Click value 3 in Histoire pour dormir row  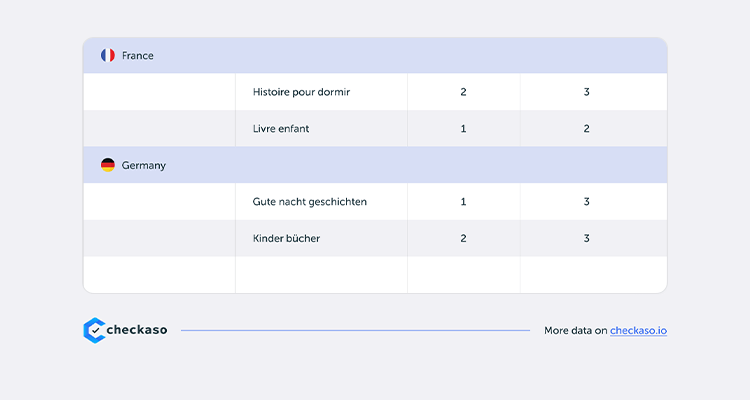click(586, 92)
